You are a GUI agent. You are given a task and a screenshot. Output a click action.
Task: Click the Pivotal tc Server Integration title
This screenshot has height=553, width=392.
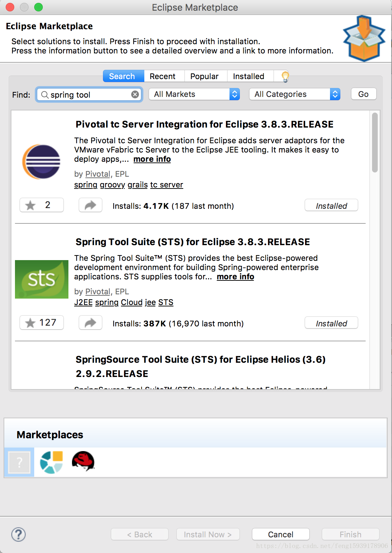(205, 124)
